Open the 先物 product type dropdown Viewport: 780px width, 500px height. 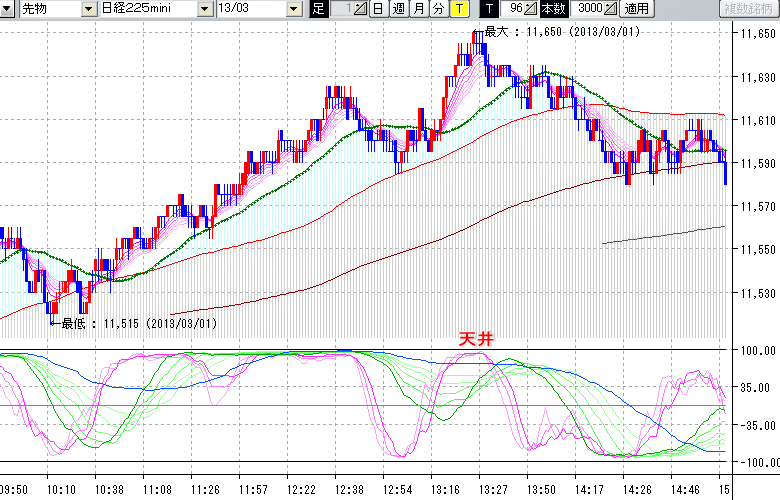[90, 9]
